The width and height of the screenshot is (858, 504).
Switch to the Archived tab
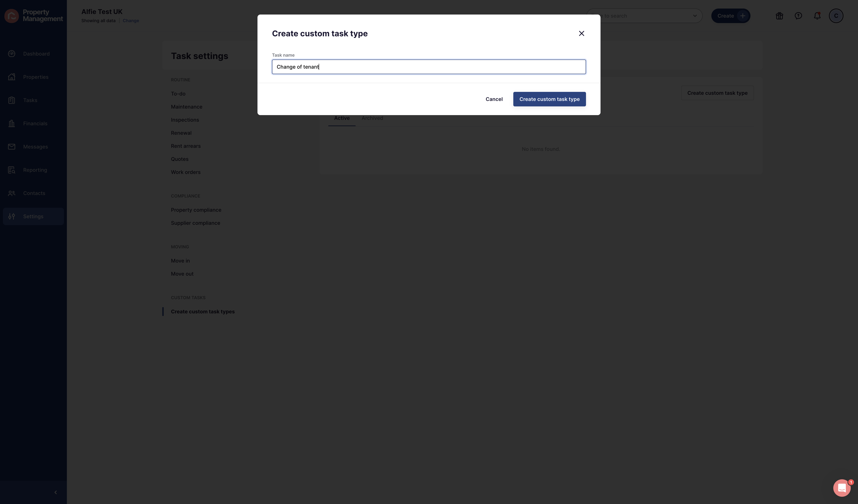tap(372, 118)
